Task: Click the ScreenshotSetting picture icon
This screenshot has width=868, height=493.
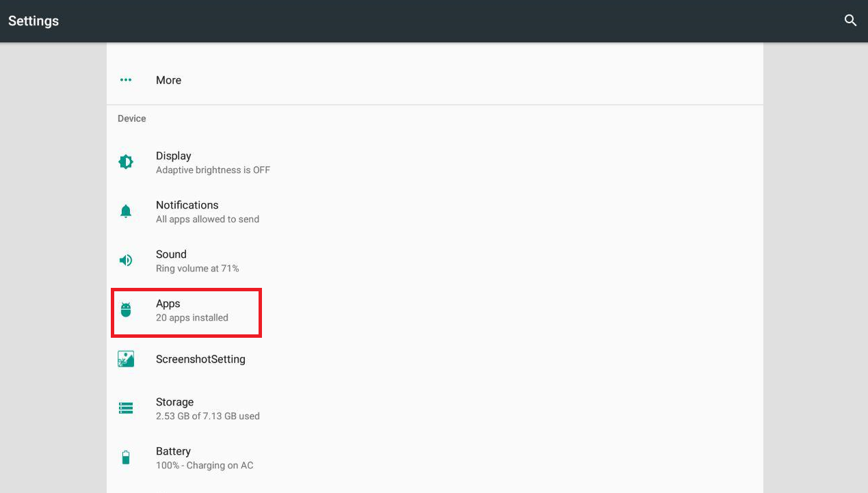Action: click(126, 359)
